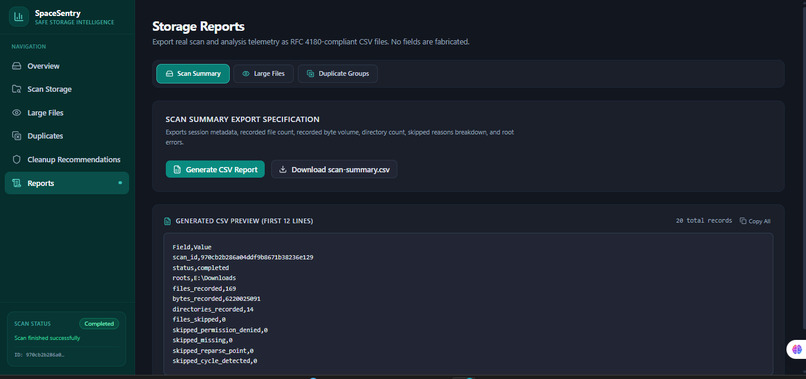Open the Overview page

(67, 66)
